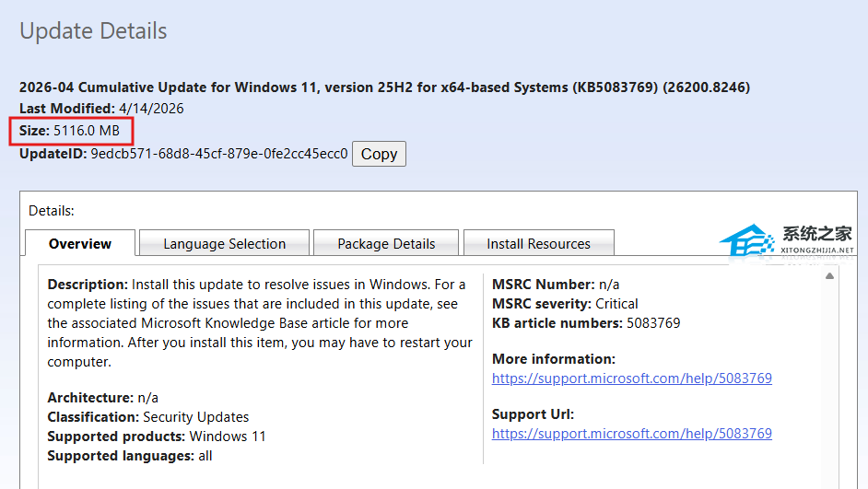The height and width of the screenshot is (489, 868).
Task: Click the Details: label
Action: click(51, 211)
